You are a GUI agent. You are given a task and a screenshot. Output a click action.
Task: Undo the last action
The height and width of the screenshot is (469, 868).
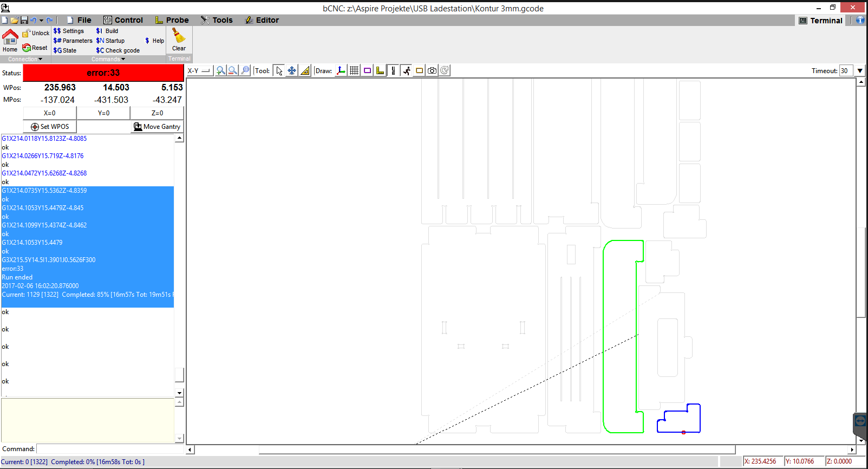[33, 20]
